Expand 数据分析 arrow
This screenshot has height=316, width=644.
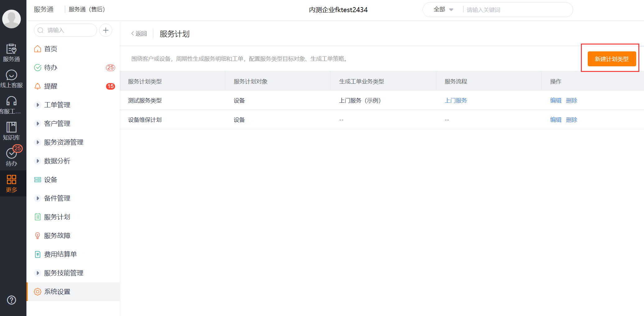[38, 161]
